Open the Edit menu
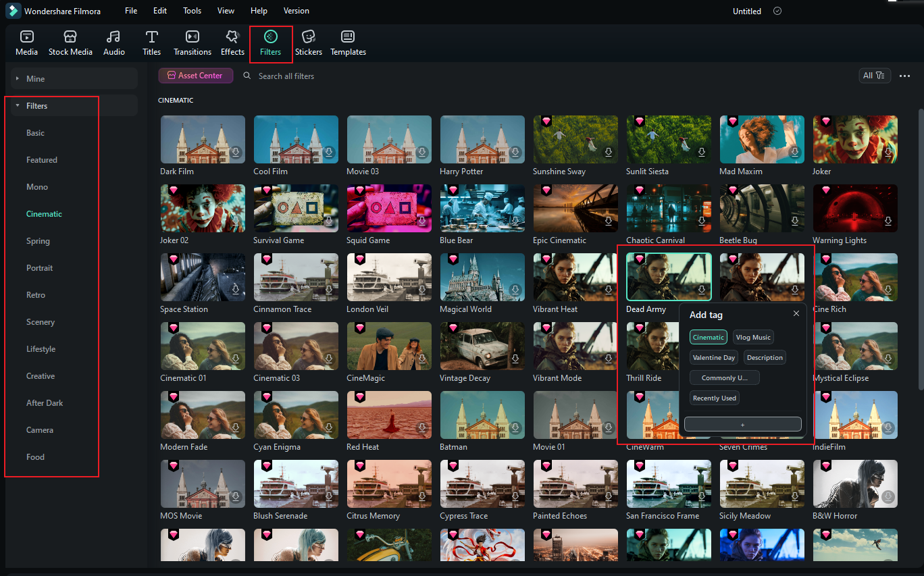The width and height of the screenshot is (924, 576). [160, 11]
